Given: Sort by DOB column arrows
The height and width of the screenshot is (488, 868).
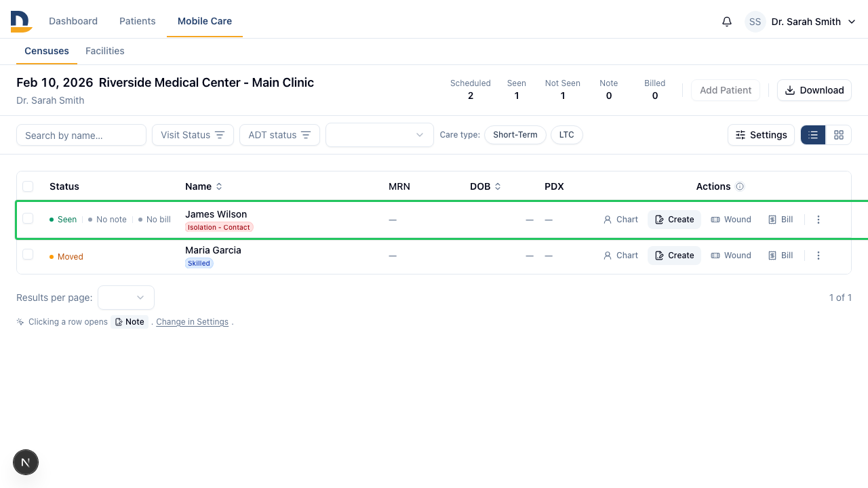Looking at the screenshot, I should coord(498,186).
